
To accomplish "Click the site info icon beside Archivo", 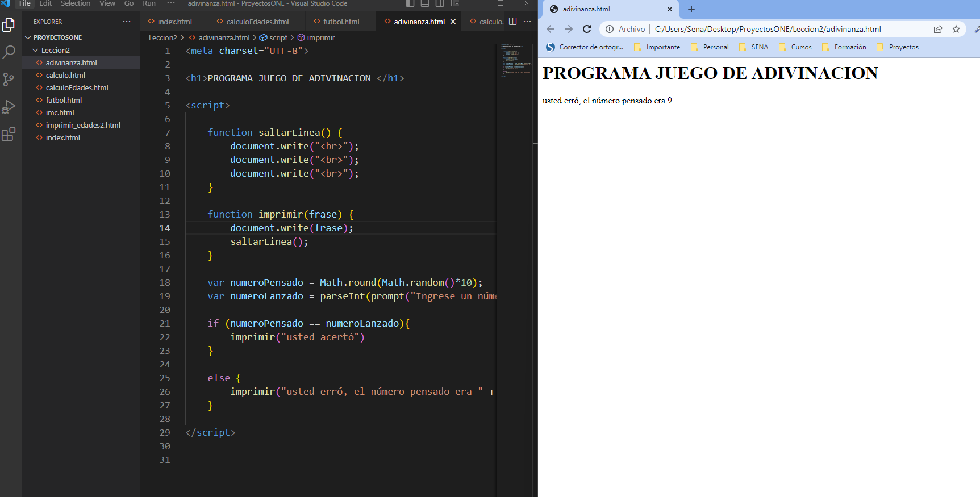I will point(610,29).
